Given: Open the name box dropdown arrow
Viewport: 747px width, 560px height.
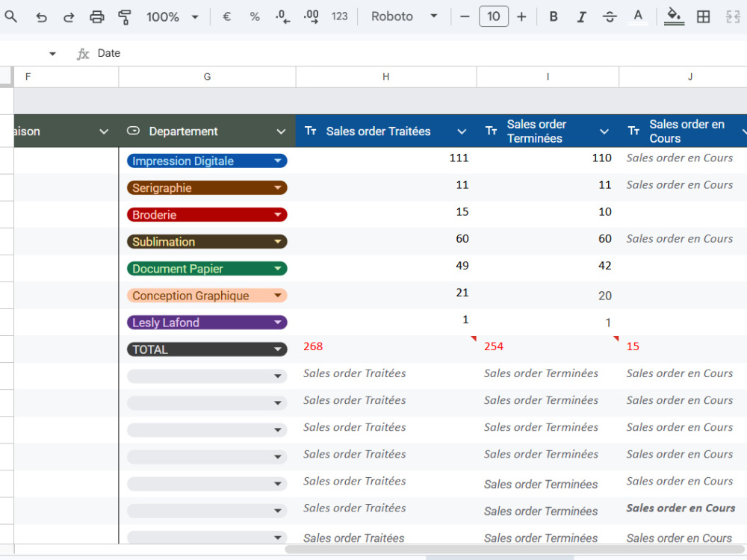Looking at the screenshot, I should point(52,54).
